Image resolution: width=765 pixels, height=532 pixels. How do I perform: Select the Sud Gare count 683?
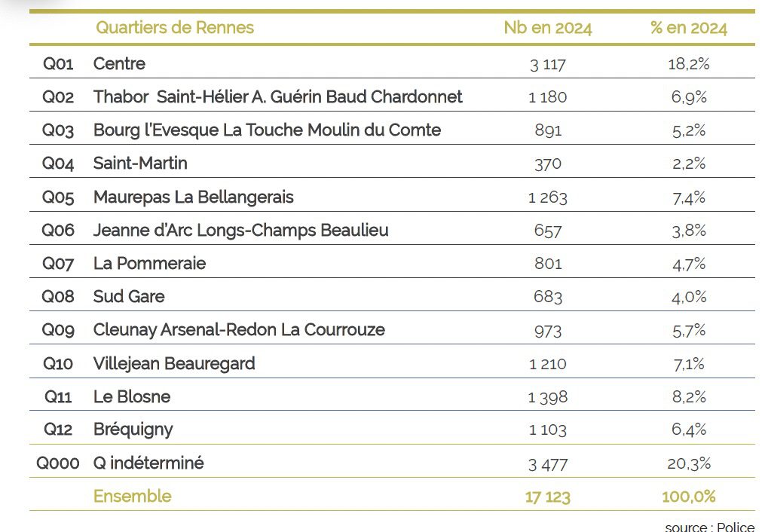tap(547, 297)
